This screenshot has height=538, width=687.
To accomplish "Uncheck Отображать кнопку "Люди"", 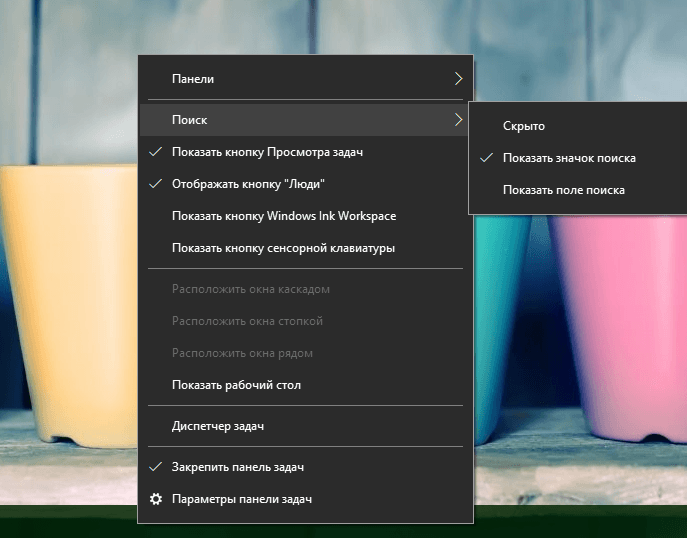I will click(305, 184).
